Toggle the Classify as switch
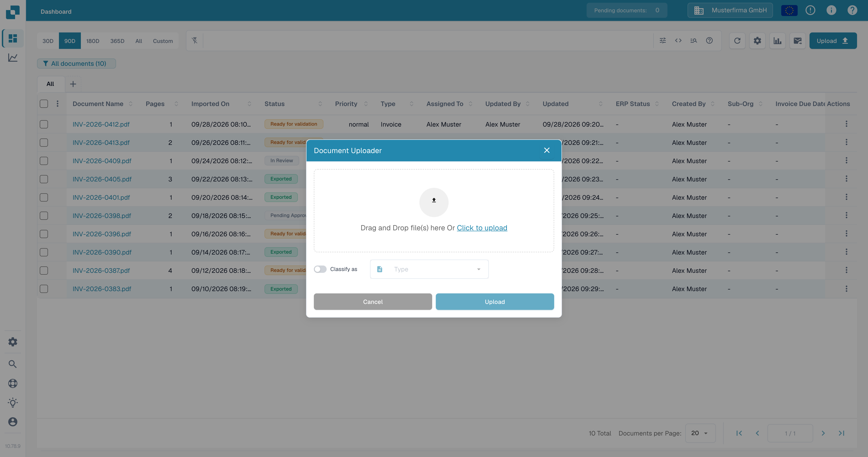This screenshot has width=868, height=457. pyautogui.click(x=320, y=269)
